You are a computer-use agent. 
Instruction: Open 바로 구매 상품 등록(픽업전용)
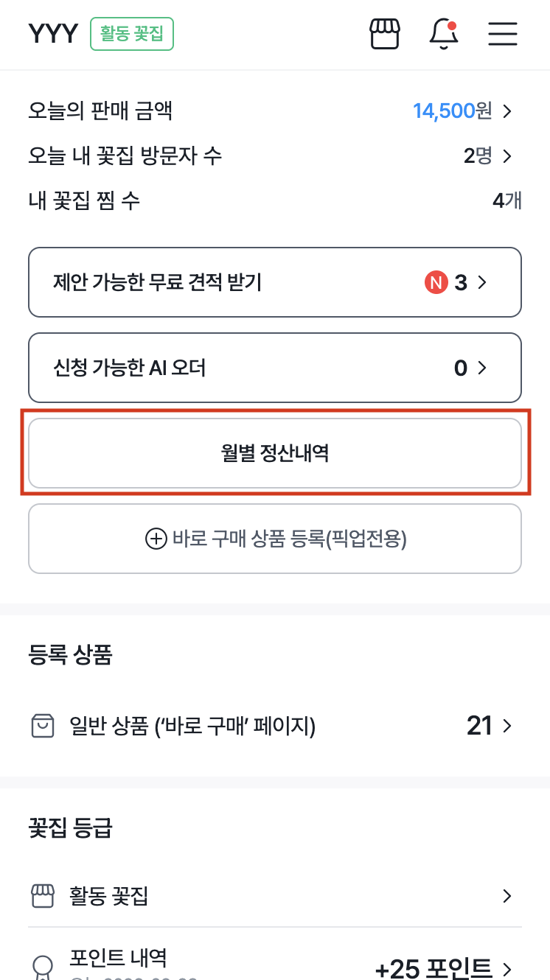click(x=274, y=539)
